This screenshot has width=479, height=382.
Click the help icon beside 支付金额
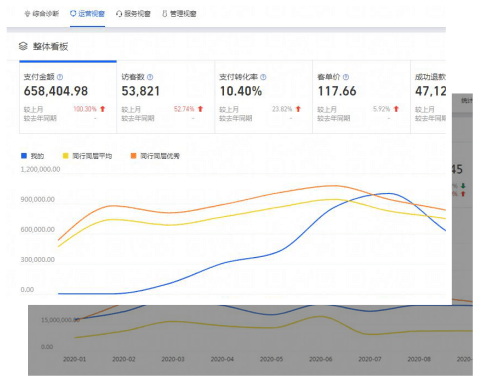(x=60, y=77)
